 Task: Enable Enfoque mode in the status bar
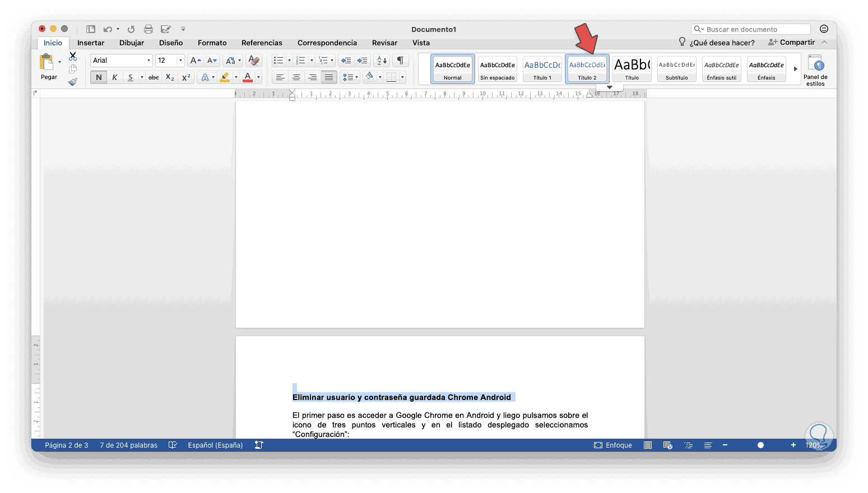tap(613, 445)
